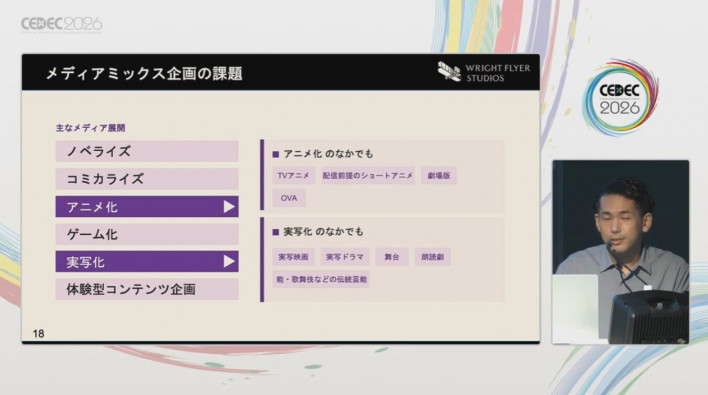Select the 朗読劇 tag
The image size is (708, 395).
pos(433,257)
